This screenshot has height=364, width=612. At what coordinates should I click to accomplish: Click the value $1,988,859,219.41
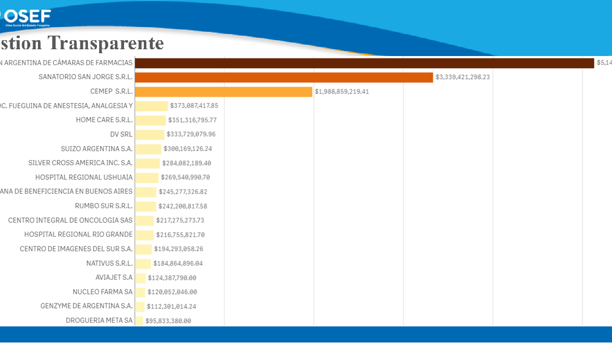coord(342,92)
